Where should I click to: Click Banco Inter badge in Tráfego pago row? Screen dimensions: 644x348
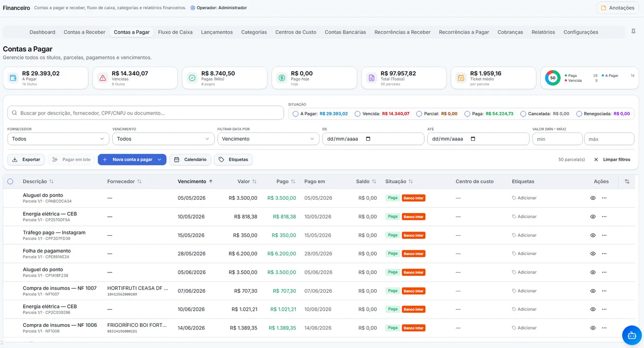pyautogui.click(x=414, y=235)
